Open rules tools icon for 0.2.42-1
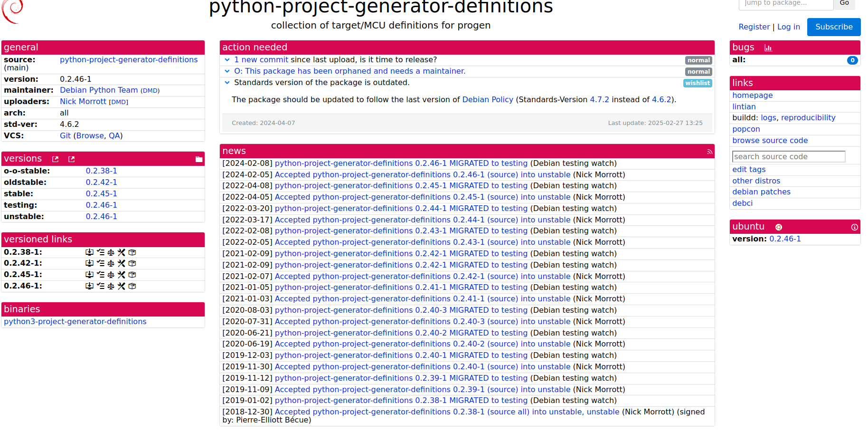The width and height of the screenshot is (868, 442). pyautogui.click(x=122, y=263)
